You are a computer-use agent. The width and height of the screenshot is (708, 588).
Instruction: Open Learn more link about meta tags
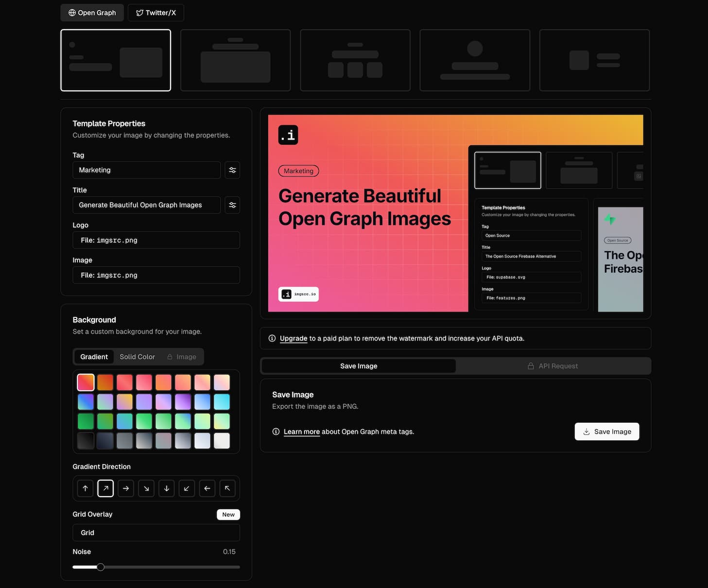[x=302, y=432]
